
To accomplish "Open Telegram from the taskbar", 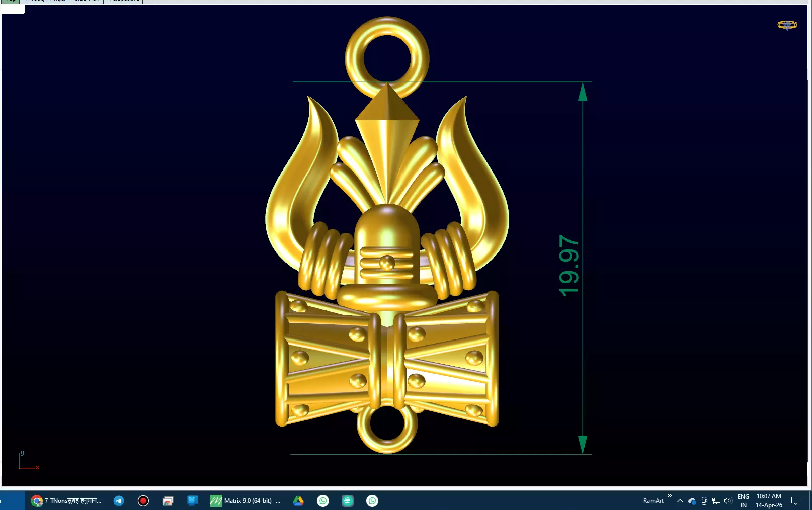I will [119, 500].
